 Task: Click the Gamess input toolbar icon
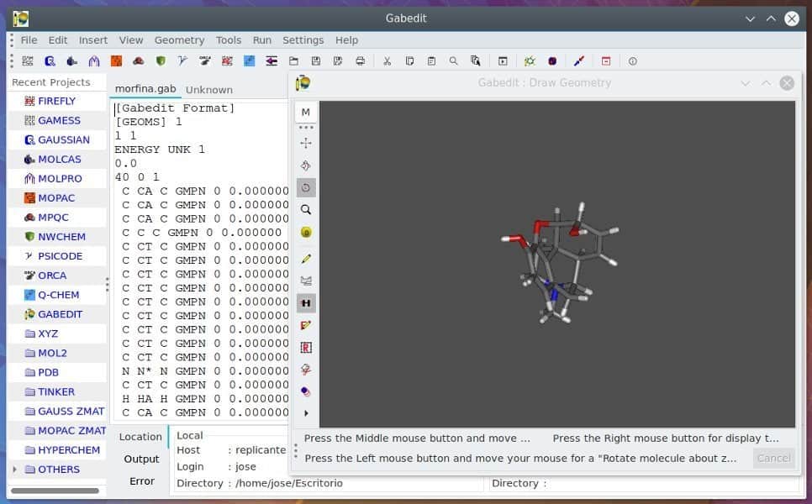28,61
